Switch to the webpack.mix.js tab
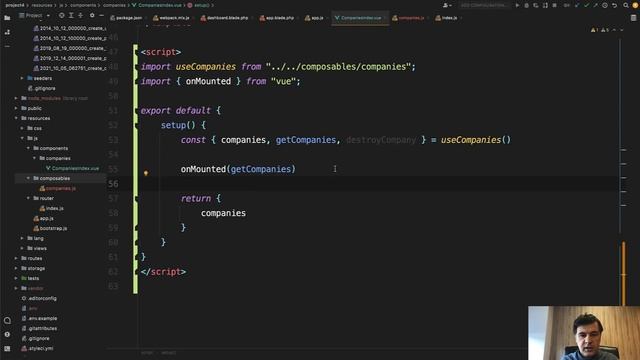Viewport: 640px width, 360px height. coord(171,18)
